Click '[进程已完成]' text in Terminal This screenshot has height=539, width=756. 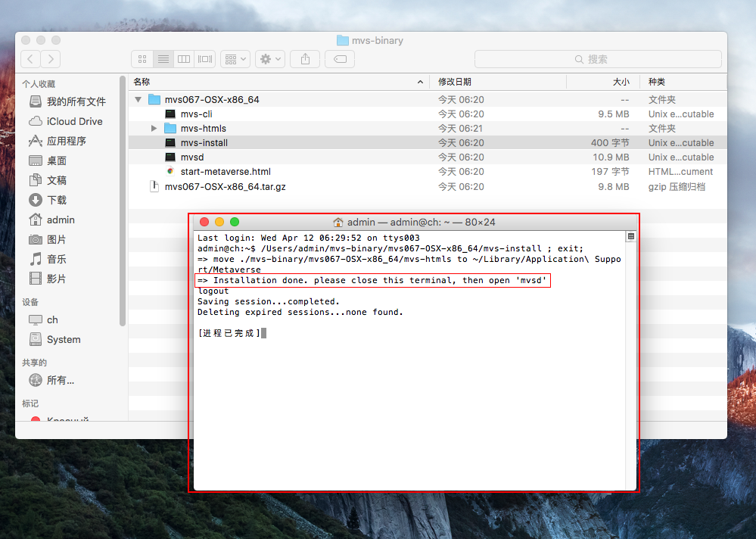click(229, 333)
